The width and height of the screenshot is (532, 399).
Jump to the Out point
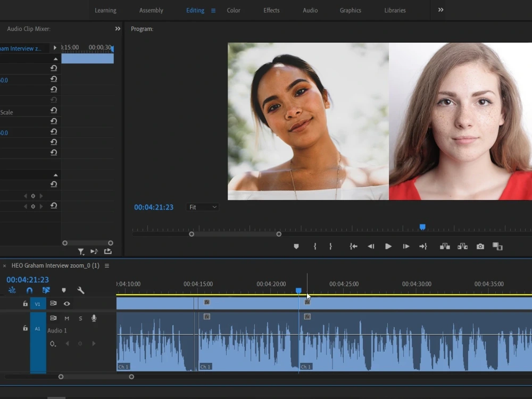point(423,246)
